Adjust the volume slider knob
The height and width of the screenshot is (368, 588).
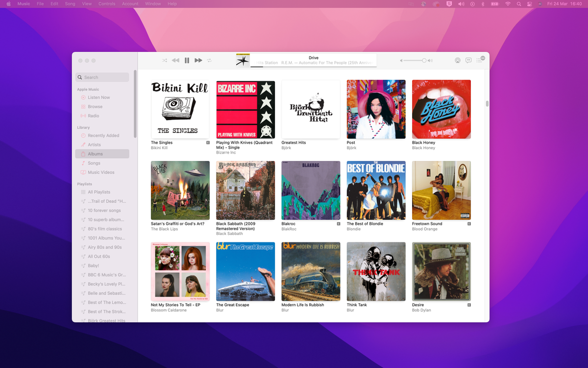coord(424,60)
